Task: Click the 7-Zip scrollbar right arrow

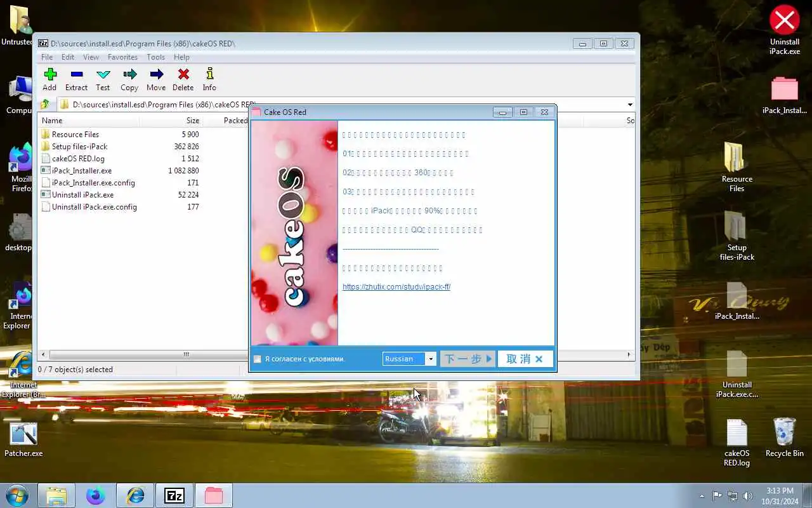Action: click(x=629, y=355)
